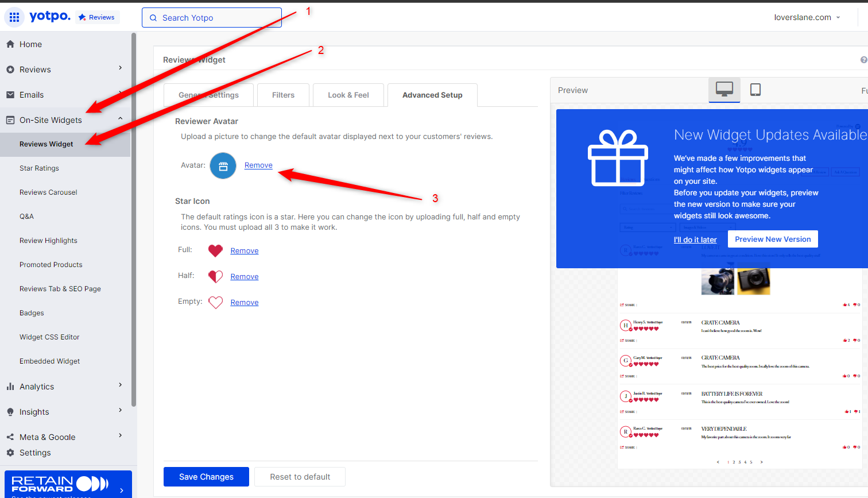Click the Insights lightbulb icon
Screen dimensions: 868x498
click(x=10, y=412)
